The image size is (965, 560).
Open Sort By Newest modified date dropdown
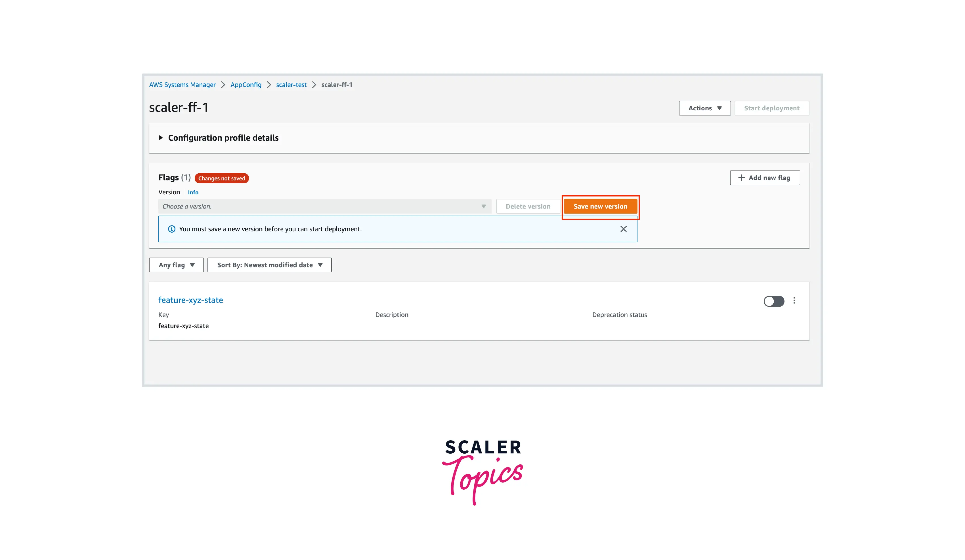point(270,265)
